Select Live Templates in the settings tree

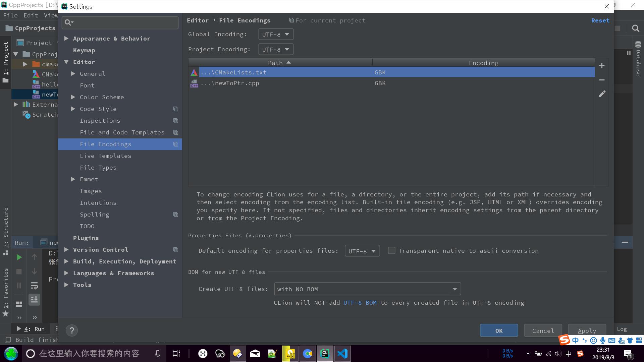pos(105,156)
